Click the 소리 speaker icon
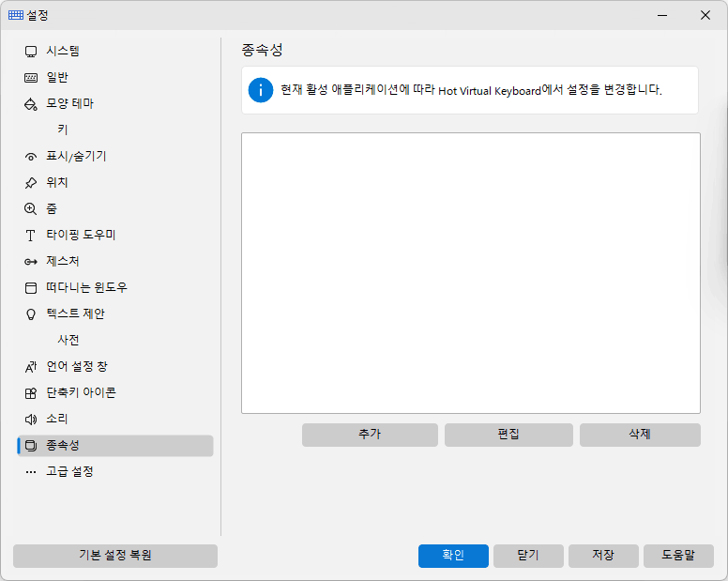Viewport: 728px width, 581px height. pyautogui.click(x=31, y=420)
